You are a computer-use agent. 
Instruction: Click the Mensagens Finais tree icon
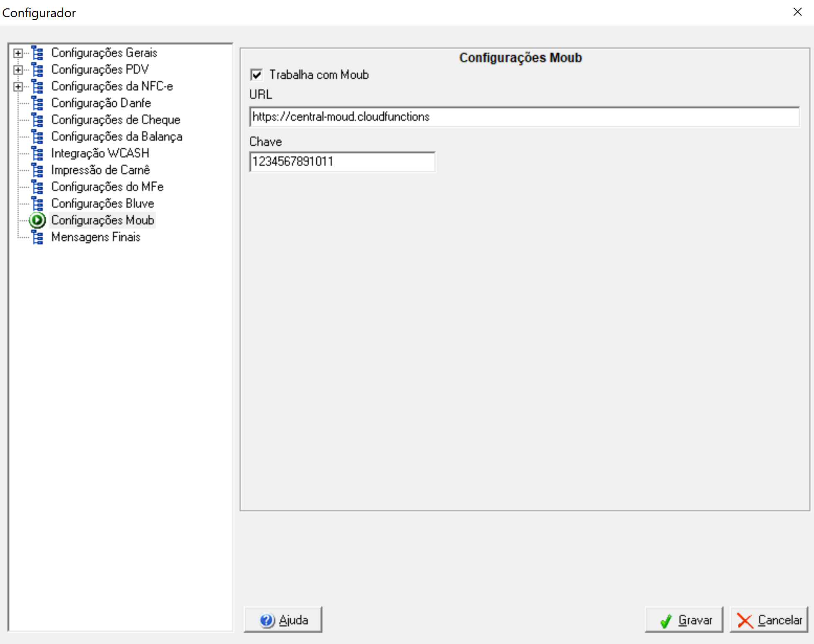pyautogui.click(x=37, y=237)
